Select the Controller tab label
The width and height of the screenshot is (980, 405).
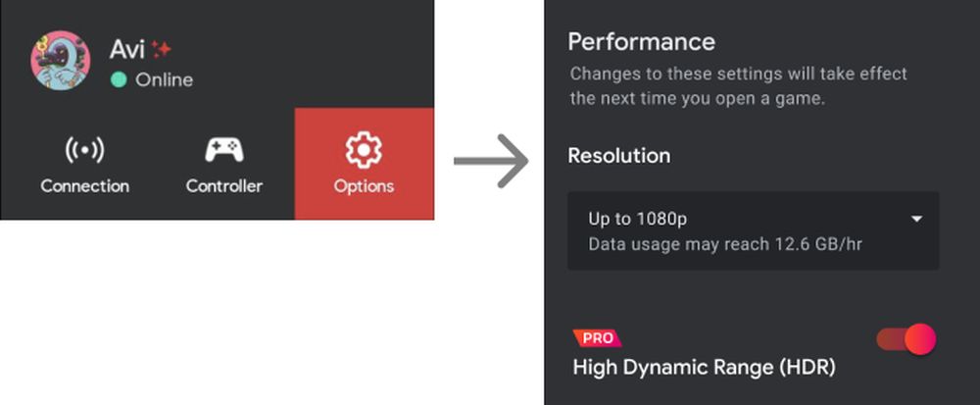pyautogui.click(x=223, y=185)
